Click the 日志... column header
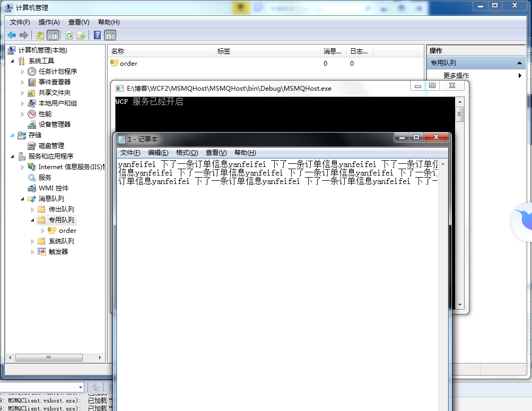Image resolution: width=532 pixels, height=411 pixels. pyautogui.click(x=360, y=51)
